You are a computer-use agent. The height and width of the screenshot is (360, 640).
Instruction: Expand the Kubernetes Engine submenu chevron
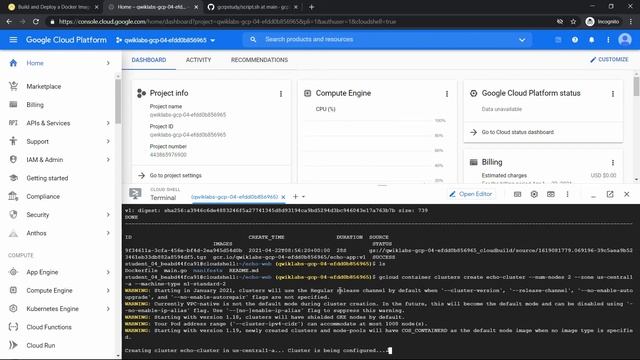(x=108, y=309)
